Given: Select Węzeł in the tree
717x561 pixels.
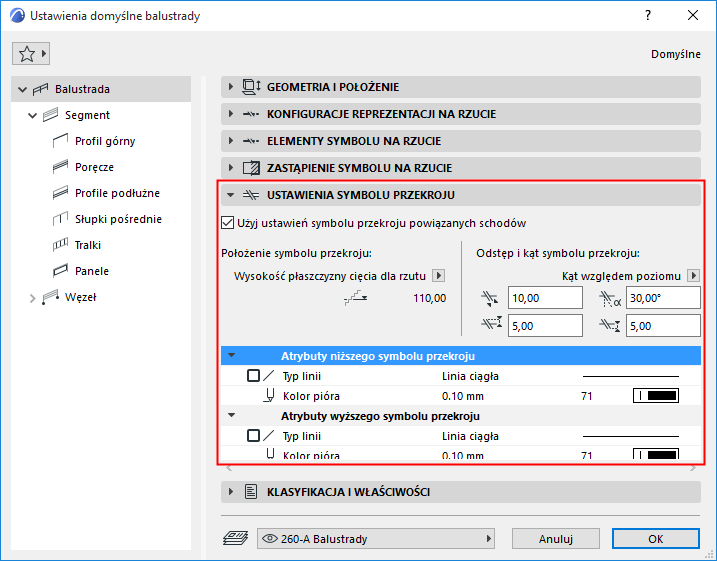Looking at the screenshot, I should (80, 297).
